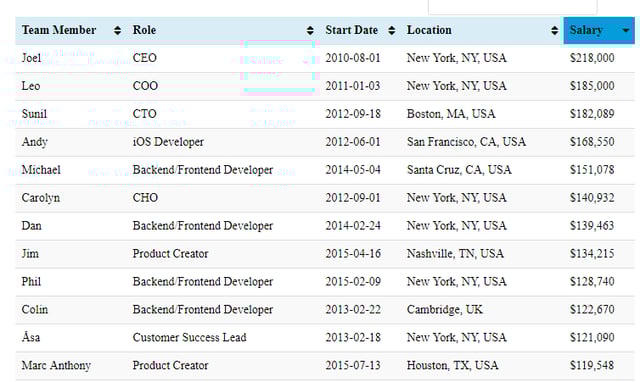Click the Houston, TX, USA location
The height and width of the screenshot is (382, 640).
pyautogui.click(x=453, y=366)
